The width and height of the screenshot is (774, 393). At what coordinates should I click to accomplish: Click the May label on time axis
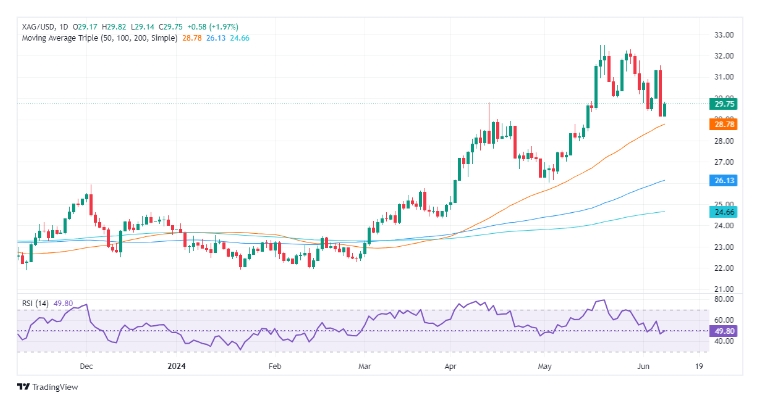(544, 367)
